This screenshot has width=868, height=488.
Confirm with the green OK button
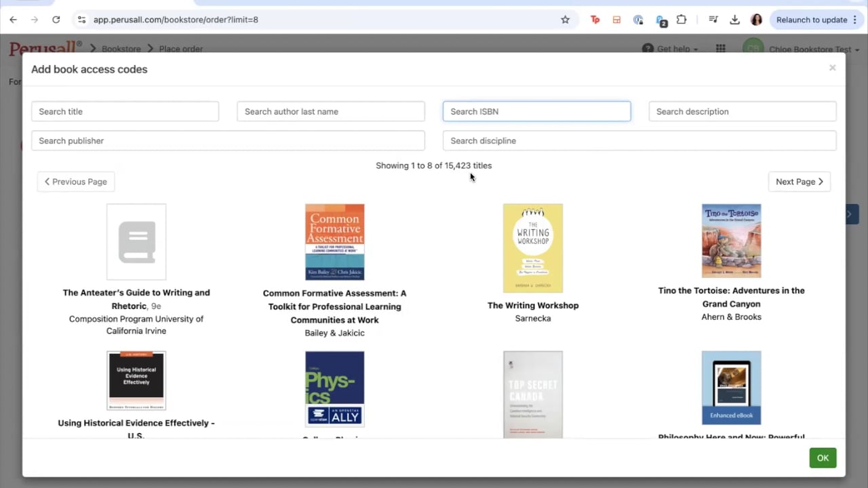tap(823, 458)
